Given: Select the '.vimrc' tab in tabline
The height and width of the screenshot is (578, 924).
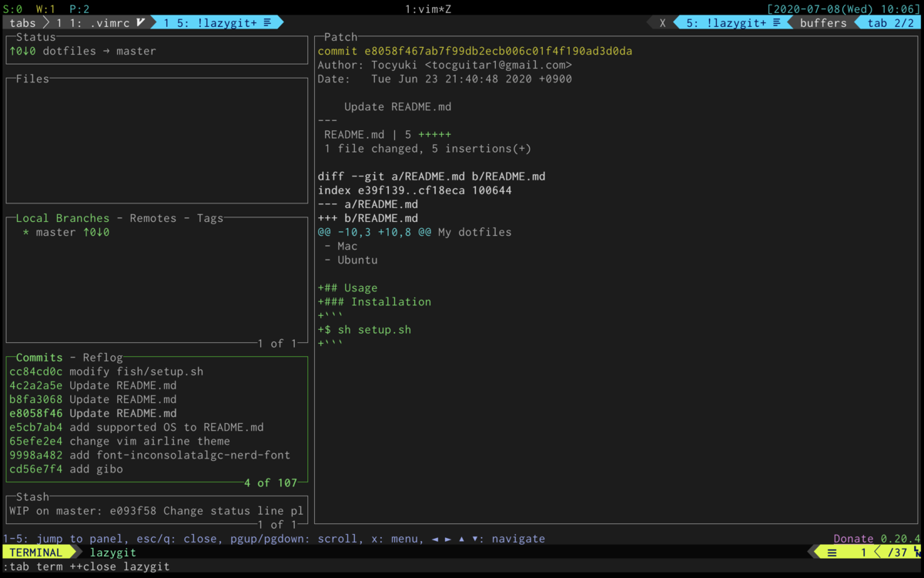Looking at the screenshot, I should point(100,23).
